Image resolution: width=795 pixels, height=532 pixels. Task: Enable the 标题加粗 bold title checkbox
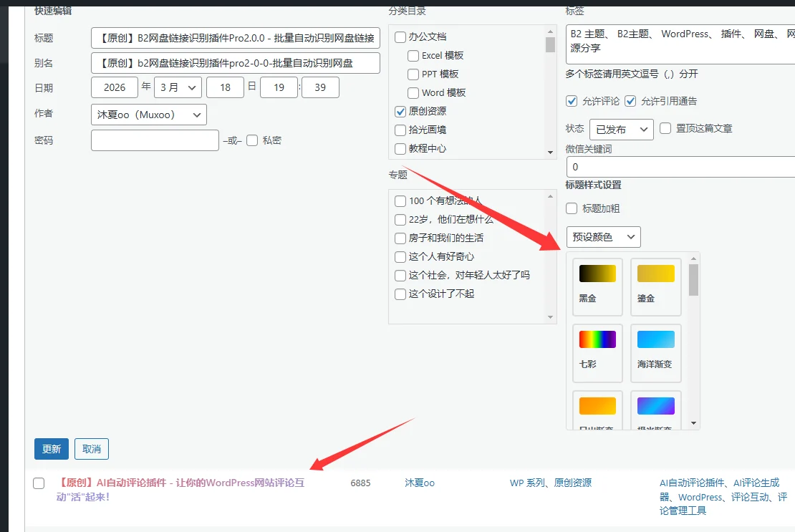click(x=572, y=208)
